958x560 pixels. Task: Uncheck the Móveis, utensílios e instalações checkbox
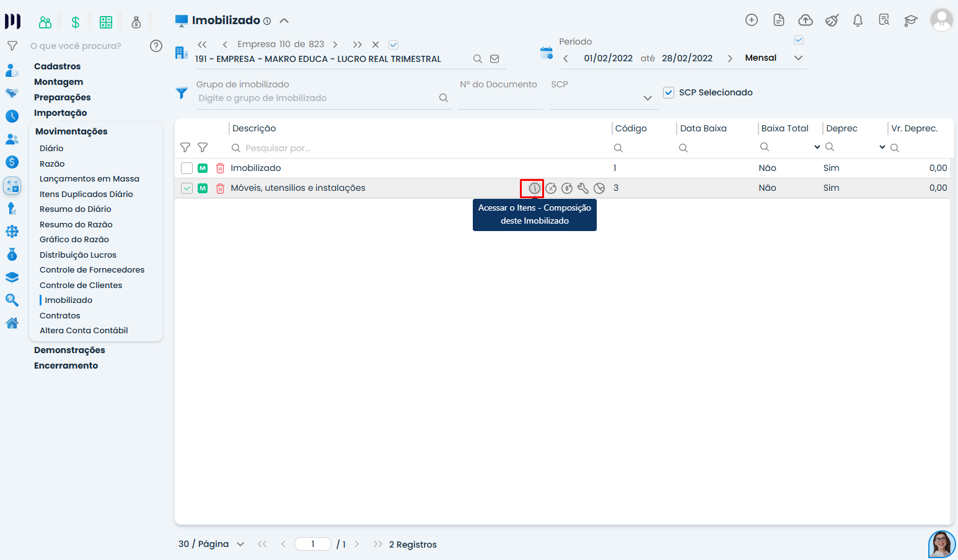click(x=187, y=188)
